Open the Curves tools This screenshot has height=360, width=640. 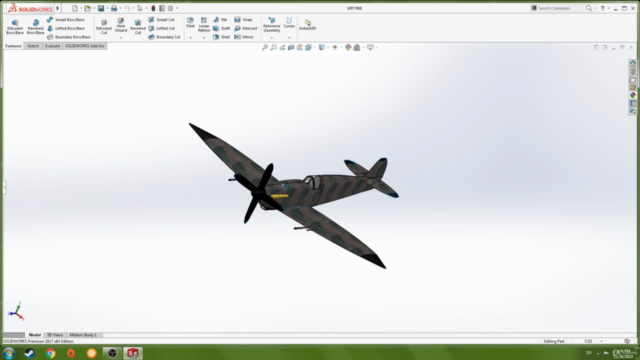tap(289, 23)
